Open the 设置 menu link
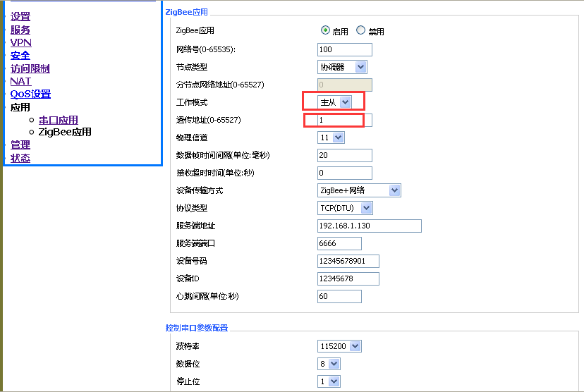This screenshot has width=584, height=392. point(20,17)
